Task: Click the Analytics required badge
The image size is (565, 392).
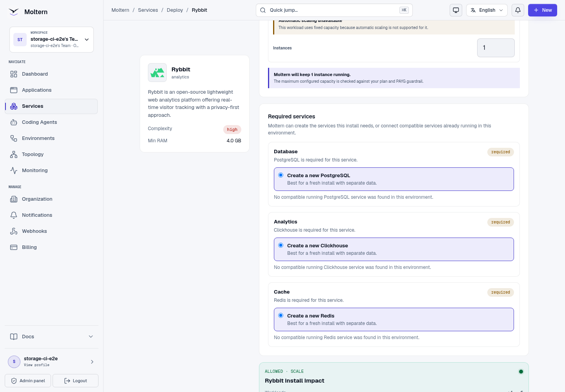Action: tap(501, 222)
